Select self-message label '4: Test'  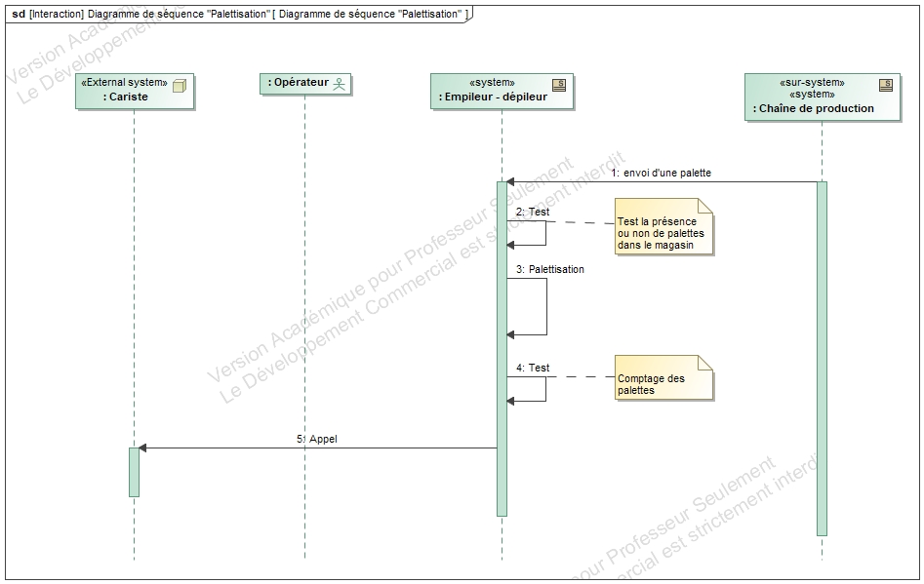533,368
